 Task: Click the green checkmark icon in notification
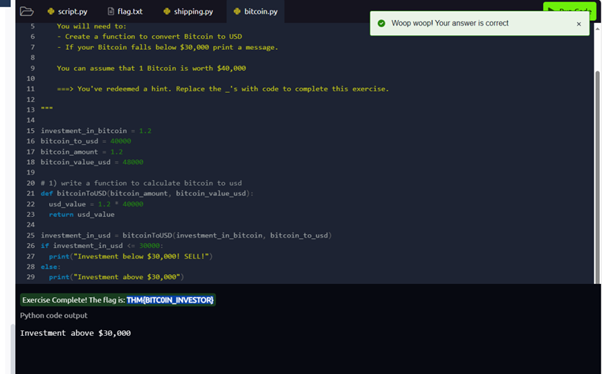[x=381, y=23]
